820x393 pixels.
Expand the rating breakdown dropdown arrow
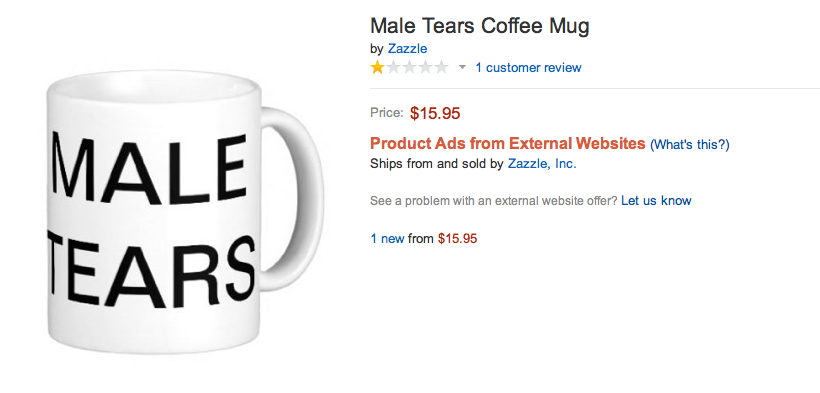coord(462,68)
